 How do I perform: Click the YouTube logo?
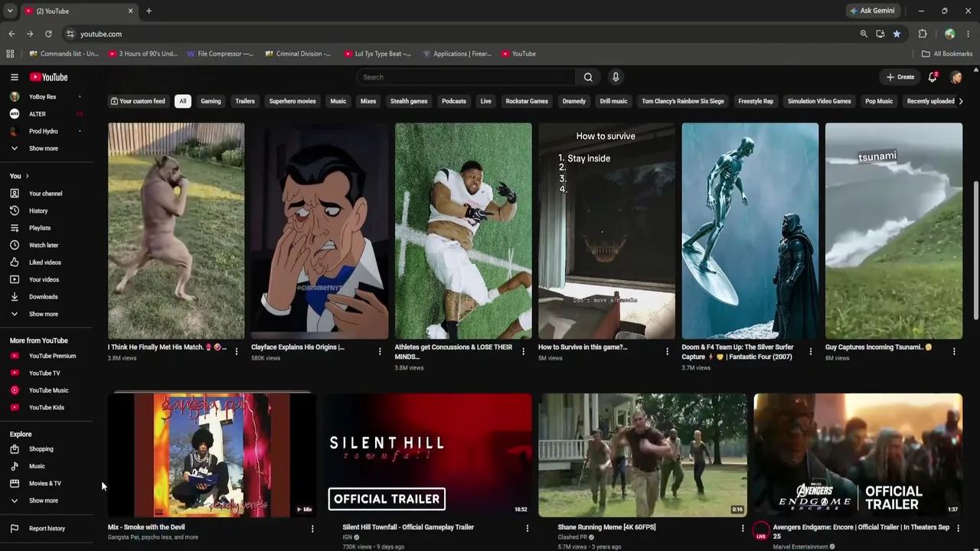49,77
